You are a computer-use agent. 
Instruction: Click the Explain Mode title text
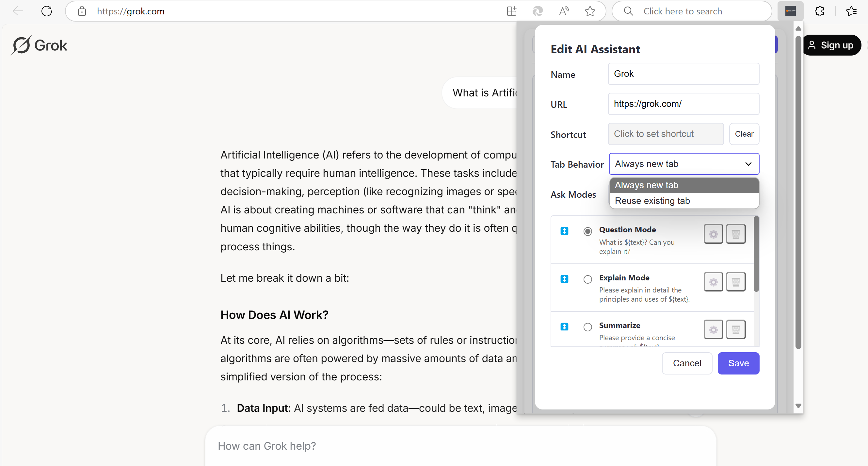pyautogui.click(x=624, y=277)
